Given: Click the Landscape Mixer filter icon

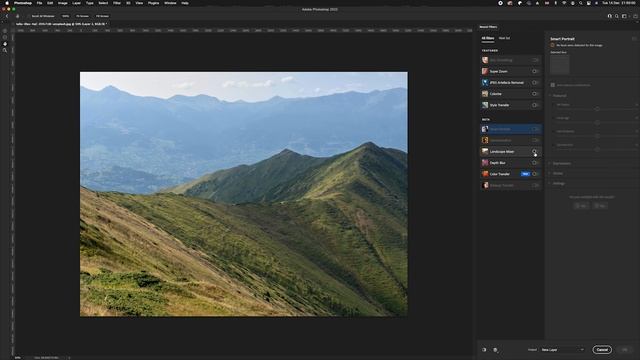Looking at the screenshot, I should point(485,151).
